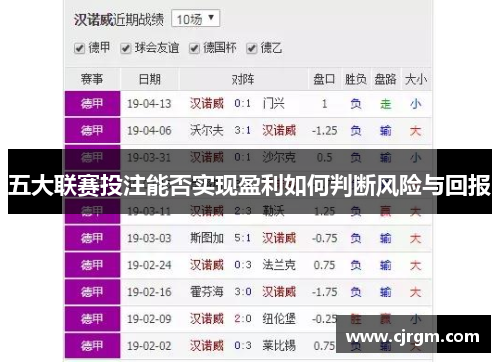Click the 2:0 score
Image resolution: width=500 pixels, height=362 pixels.
tap(243, 319)
